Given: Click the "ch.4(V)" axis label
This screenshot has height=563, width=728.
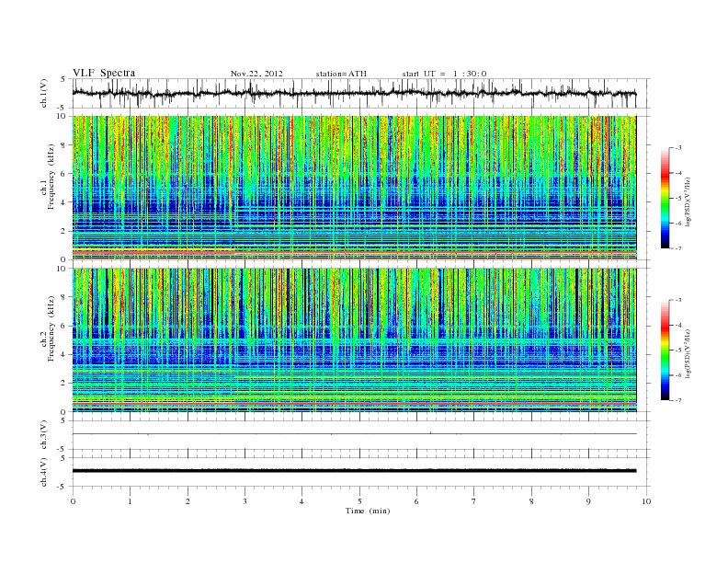Looking at the screenshot, I should tap(44, 472).
